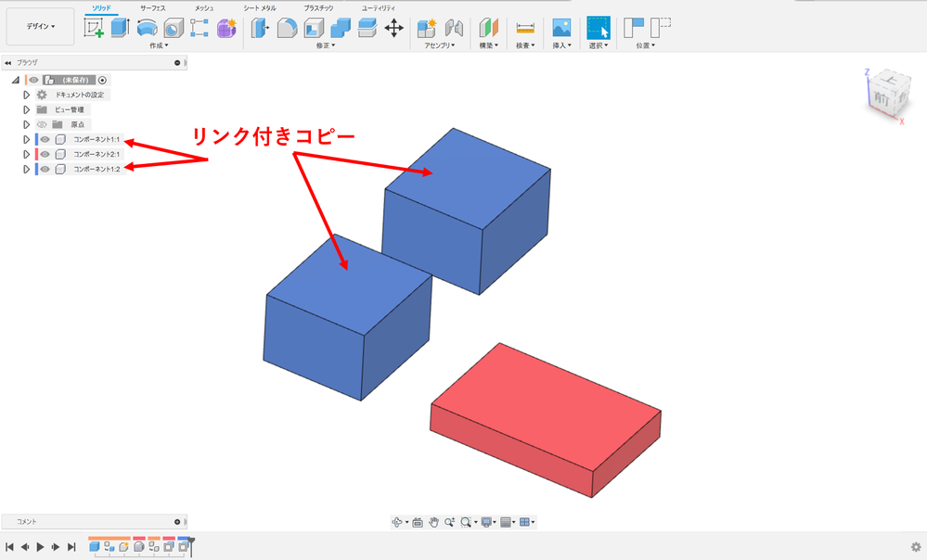927x560 pixels.
Task: Hide コンポーネント1:2 with its eye icon
Action: point(45,169)
